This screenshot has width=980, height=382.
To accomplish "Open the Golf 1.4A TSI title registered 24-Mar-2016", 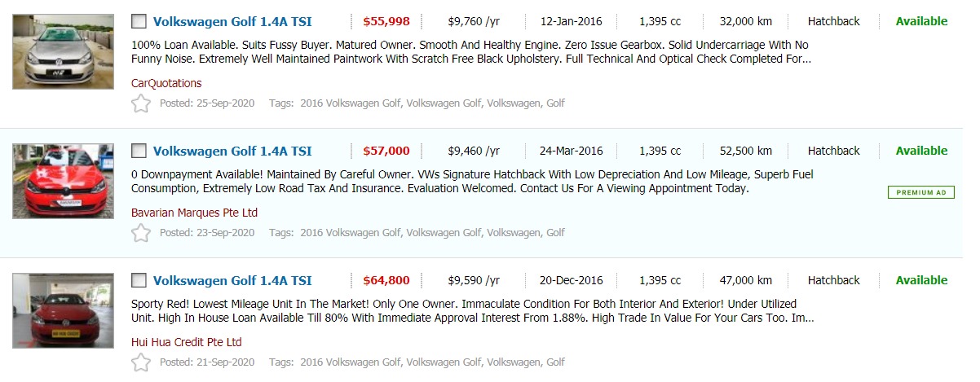I will coord(232,151).
